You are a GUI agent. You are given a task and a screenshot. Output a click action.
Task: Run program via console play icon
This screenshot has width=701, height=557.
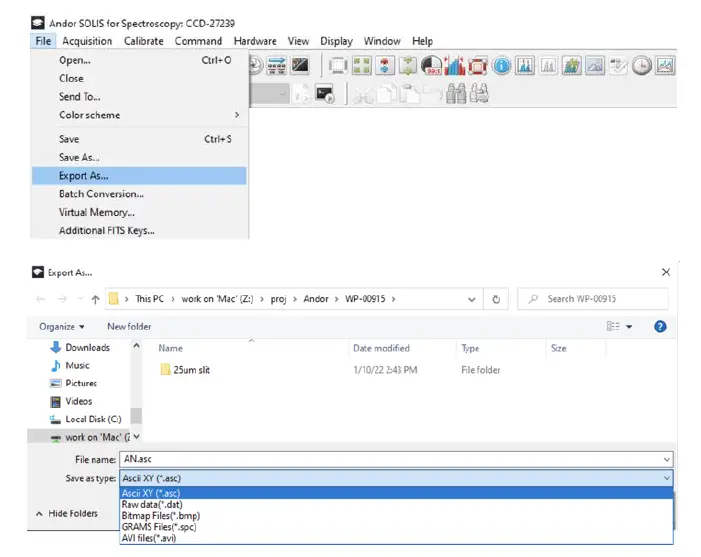pos(325,93)
